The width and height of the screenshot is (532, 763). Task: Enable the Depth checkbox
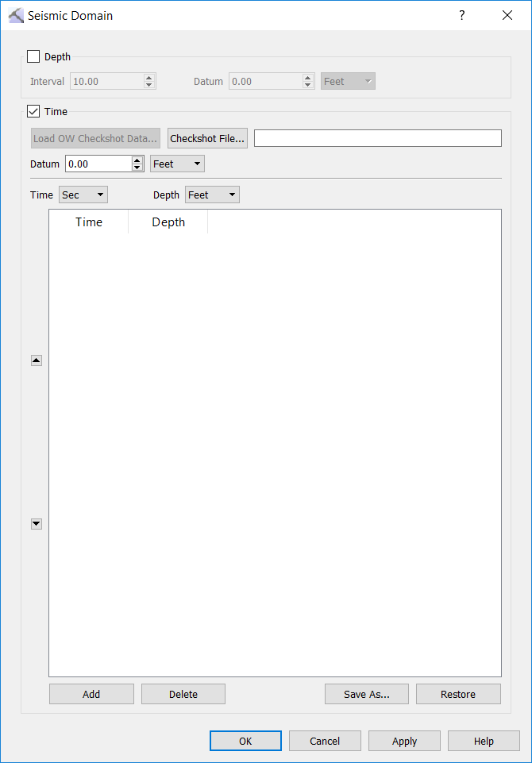click(33, 56)
